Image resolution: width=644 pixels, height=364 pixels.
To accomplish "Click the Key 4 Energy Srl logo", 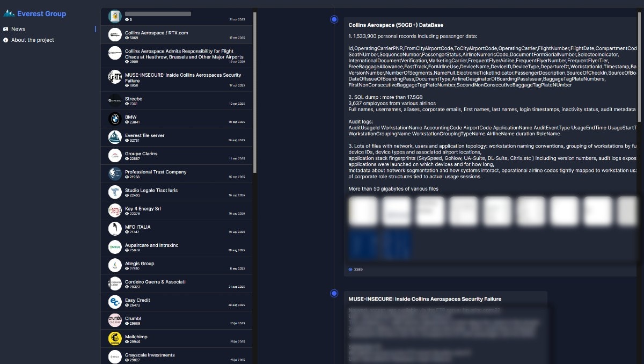I will tap(115, 210).
